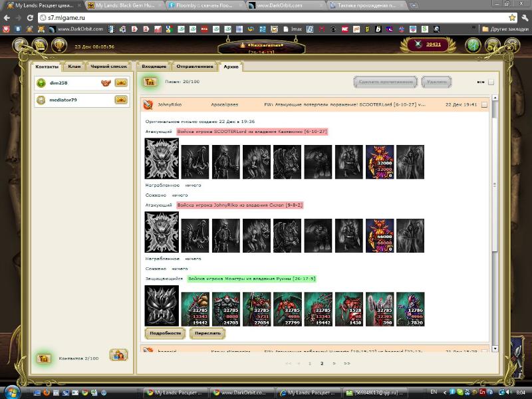Check the JohnyRiko message checkbox
The image size is (532, 399).
484,104
